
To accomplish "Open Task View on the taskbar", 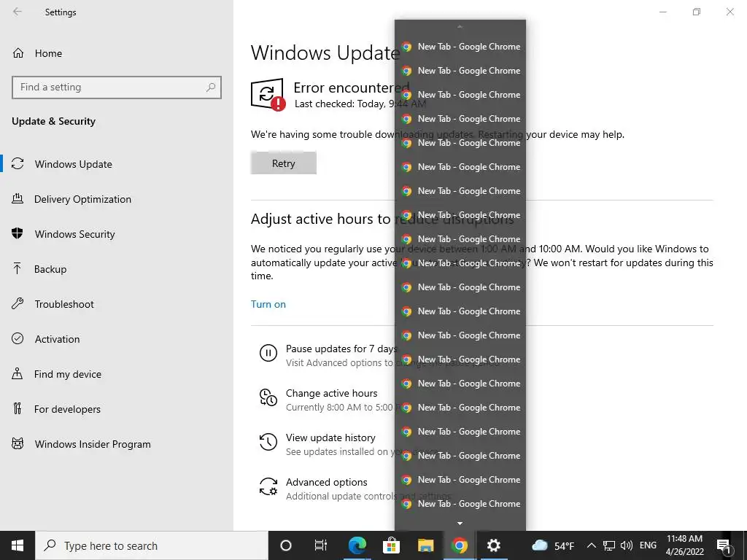I will coord(321,545).
